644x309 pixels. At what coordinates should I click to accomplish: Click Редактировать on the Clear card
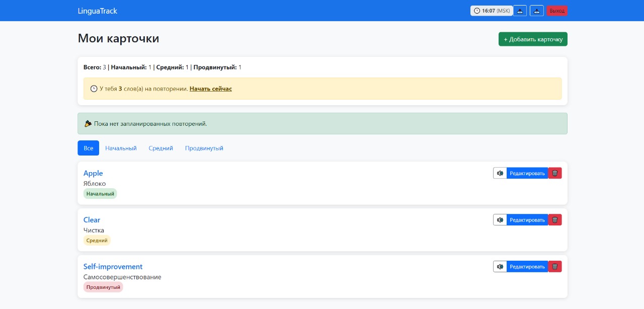[x=527, y=220]
